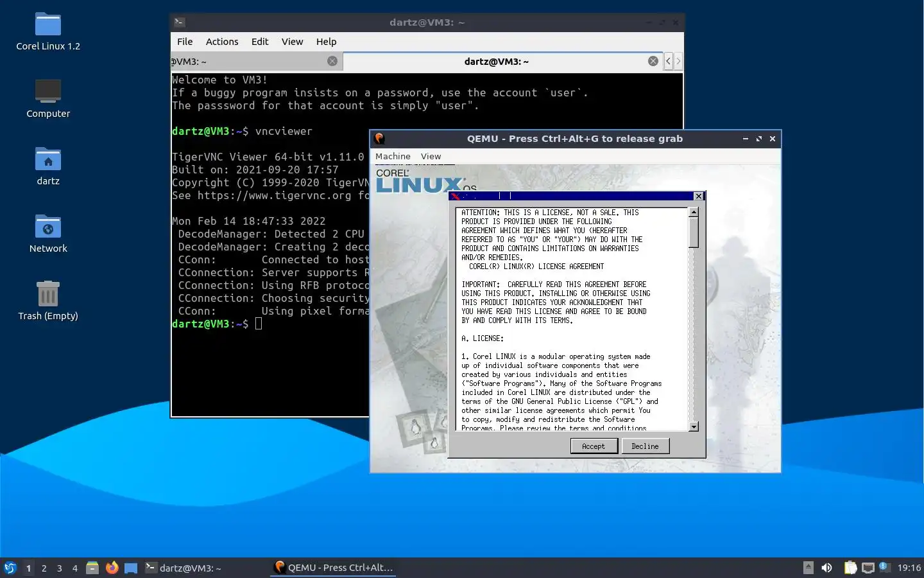Screen dimensions: 924x578
Task: Open the Corel Linux 1.2 desktop folder
Action: point(48,32)
